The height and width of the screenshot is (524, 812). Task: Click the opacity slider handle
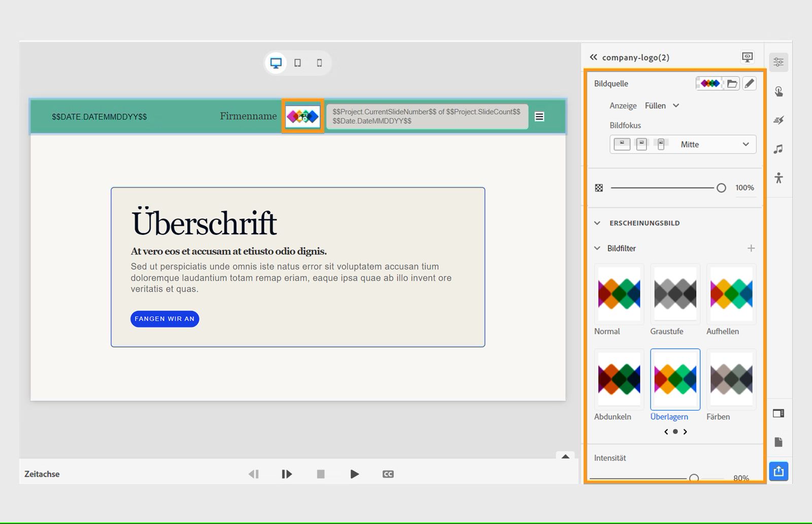tap(721, 188)
